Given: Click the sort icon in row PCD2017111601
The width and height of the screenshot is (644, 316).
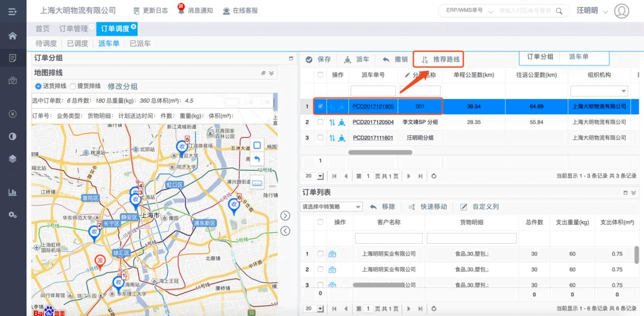Looking at the screenshot, I should point(332,138).
